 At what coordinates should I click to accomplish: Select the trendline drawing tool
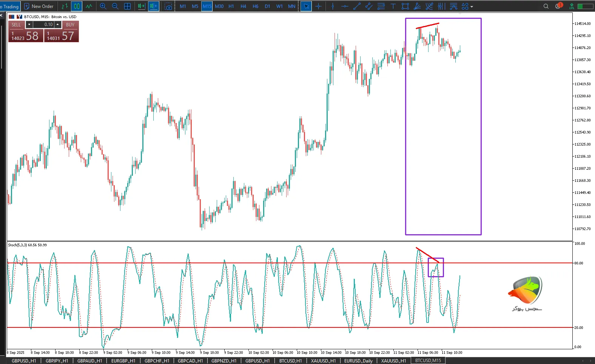[x=357, y=6]
